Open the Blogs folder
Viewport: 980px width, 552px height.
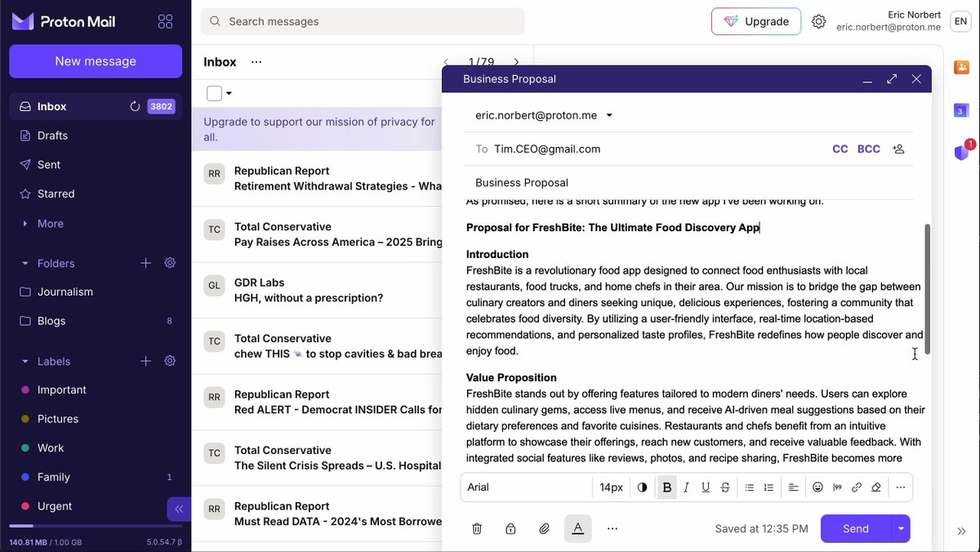pyautogui.click(x=96, y=321)
